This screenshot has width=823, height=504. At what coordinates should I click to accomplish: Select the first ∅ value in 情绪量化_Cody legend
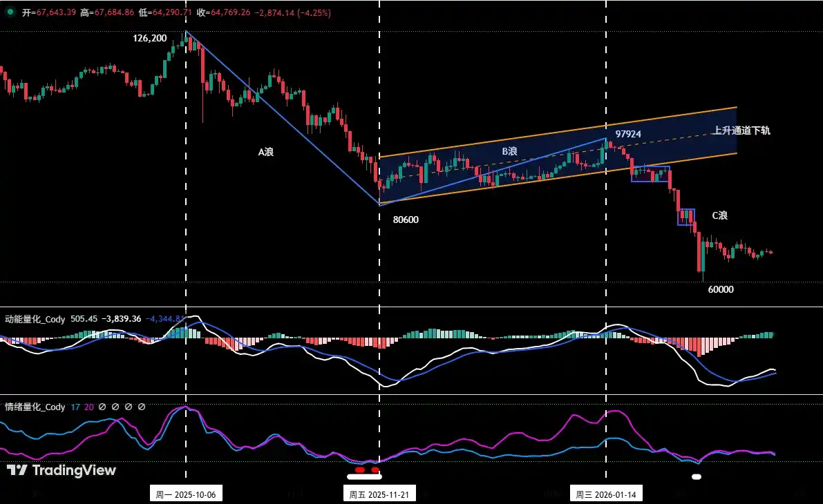[x=102, y=407]
